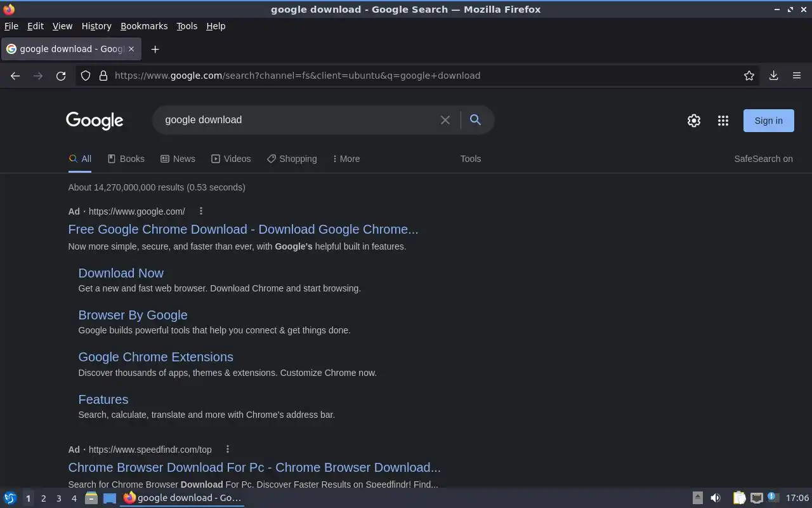Open the volume control in the tray
The image size is (812, 508).
click(716, 498)
